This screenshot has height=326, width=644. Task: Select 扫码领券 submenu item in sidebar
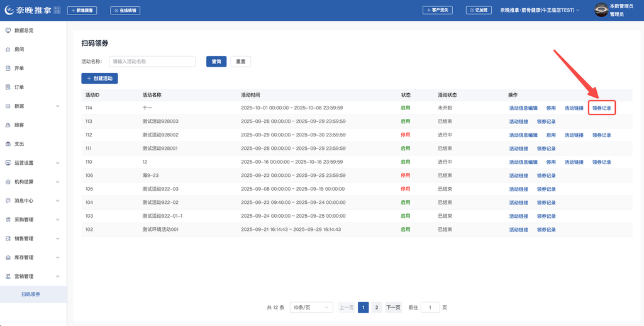[x=30, y=294]
